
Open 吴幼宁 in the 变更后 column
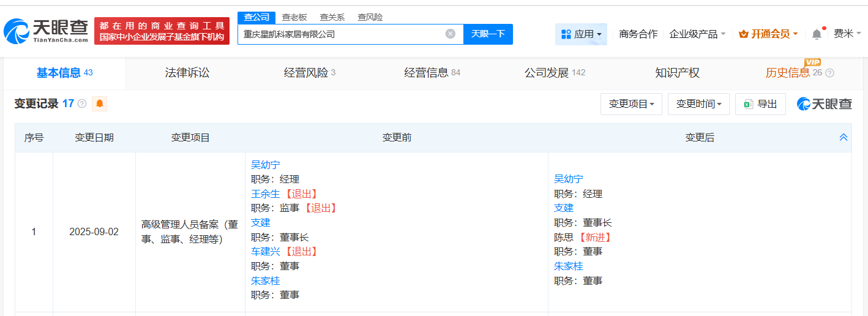(569, 179)
